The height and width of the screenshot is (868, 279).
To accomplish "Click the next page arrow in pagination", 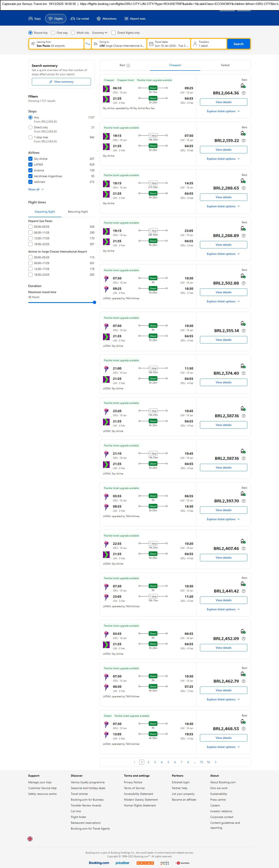I will tap(216, 762).
